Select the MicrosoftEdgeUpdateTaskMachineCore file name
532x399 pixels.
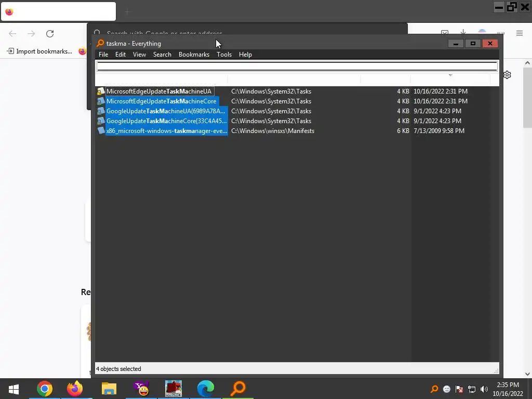[161, 101]
